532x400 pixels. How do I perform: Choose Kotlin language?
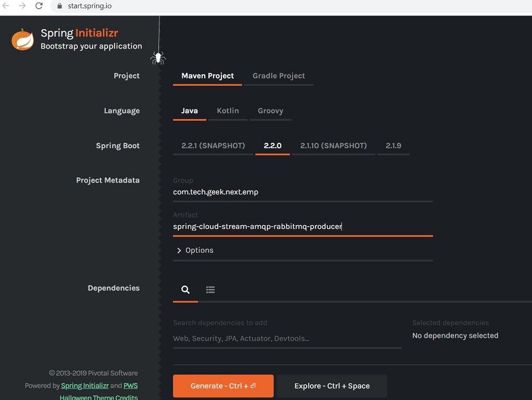[228, 111]
